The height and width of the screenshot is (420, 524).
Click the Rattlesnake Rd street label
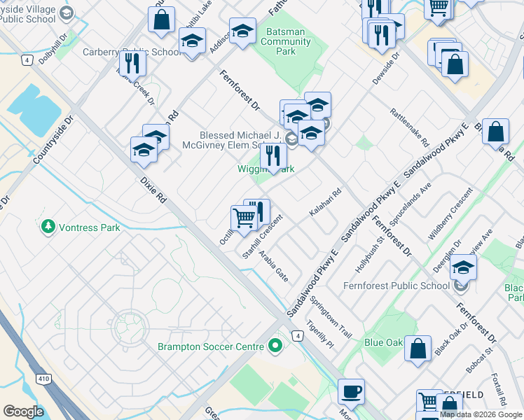coord(409,127)
